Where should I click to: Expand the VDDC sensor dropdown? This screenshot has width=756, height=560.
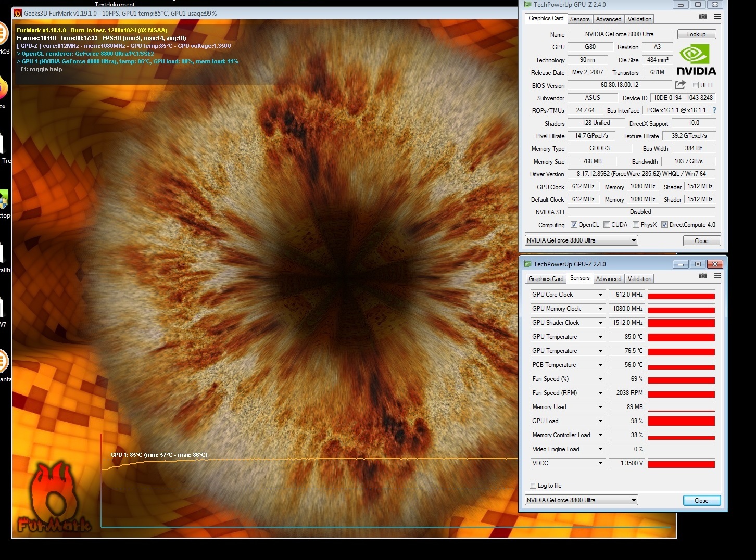point(600,463)
